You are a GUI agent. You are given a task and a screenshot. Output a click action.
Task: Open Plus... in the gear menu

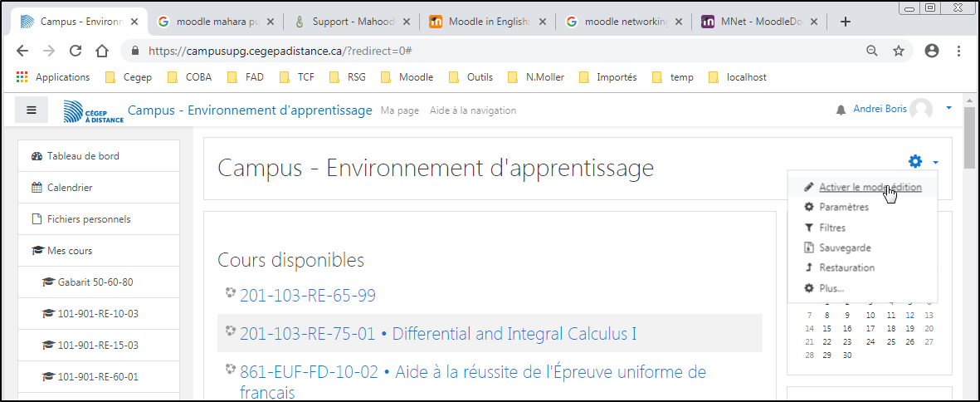tap(831, 288)
